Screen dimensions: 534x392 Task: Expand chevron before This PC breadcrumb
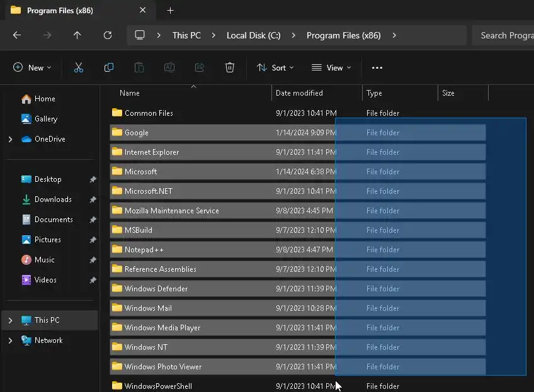pyautogui.click(x=159, y=35)
